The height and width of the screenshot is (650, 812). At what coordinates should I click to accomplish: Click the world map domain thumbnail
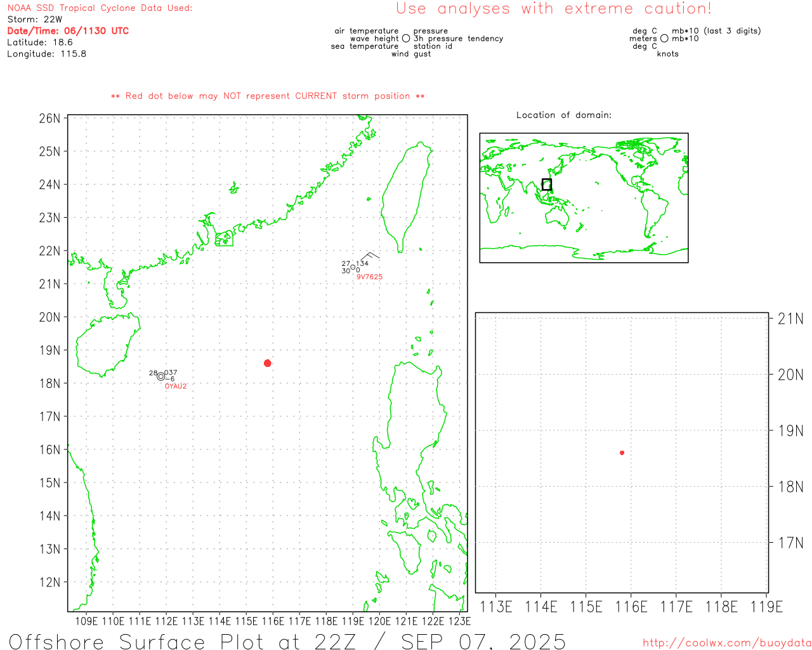tap(584, 197)
